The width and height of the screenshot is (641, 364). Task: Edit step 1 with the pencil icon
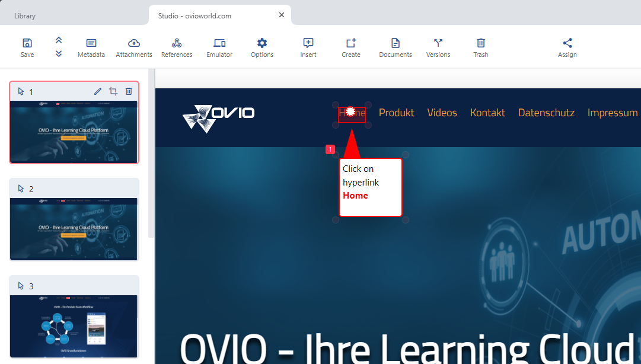[x=98, y=91]
